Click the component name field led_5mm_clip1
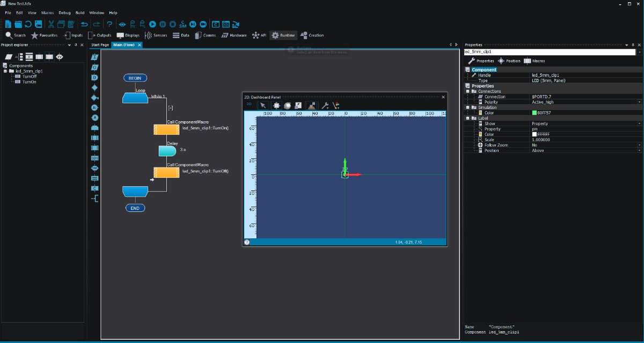Viewport: 644px width, 343px height. click(x=550, y=52)
